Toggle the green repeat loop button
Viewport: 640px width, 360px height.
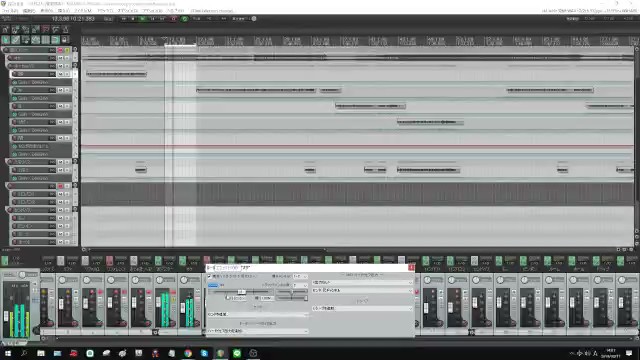184,19
